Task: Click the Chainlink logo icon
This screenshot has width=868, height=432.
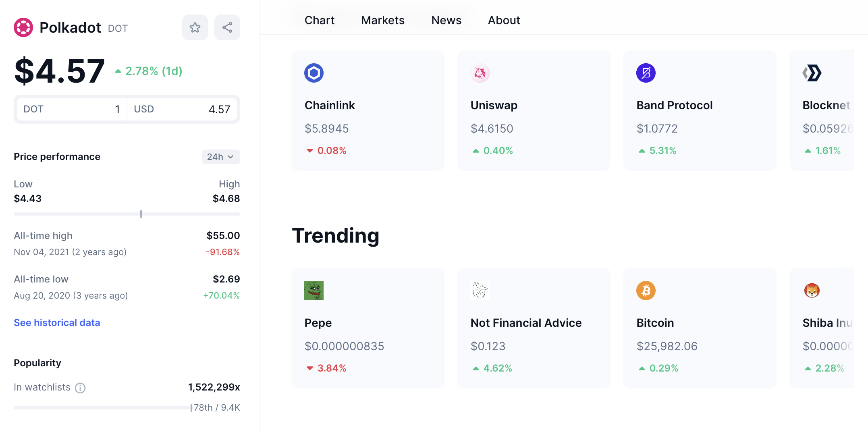Action: pyautogui.click(x=314, y=73)
